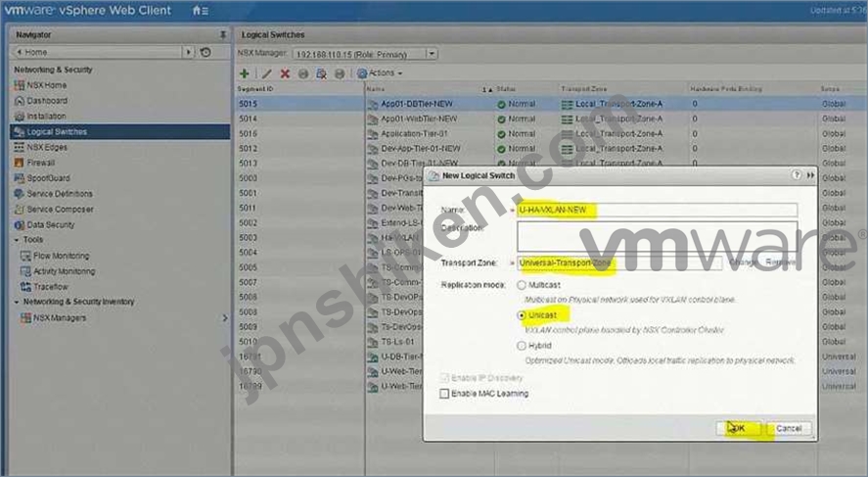Click the home menu icon in header
Viewport: 868px width, 477px height.
[x=200, y=11]
